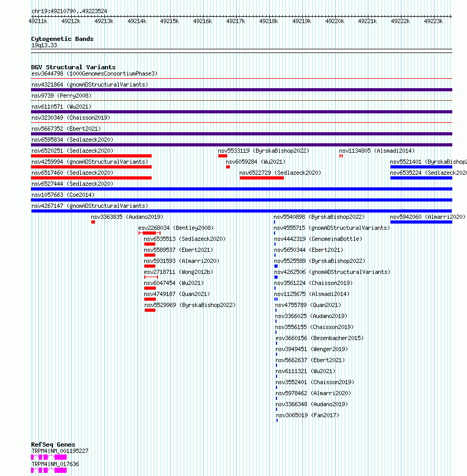The image size is (467, 476).
Task: Open the nsv5667352 (Ebert2021) label
Action: [x=66, y=129]
